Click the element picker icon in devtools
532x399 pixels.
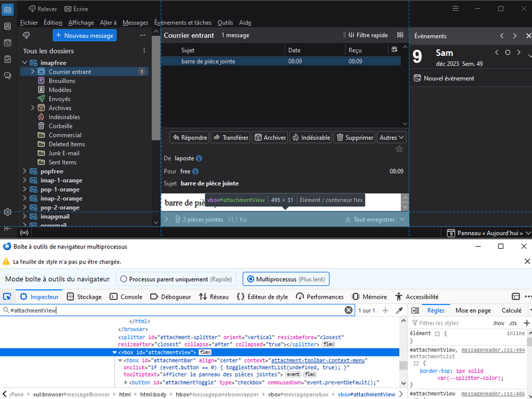(x=7, y=297)
